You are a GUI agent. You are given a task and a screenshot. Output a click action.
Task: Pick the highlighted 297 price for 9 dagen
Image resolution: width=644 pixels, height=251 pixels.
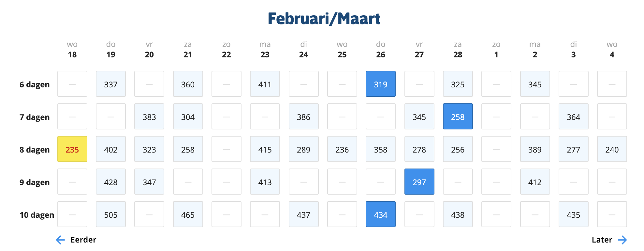419,182
